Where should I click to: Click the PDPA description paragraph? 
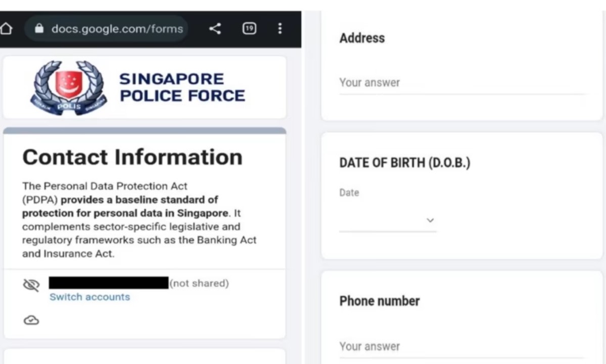pos(139,220)
